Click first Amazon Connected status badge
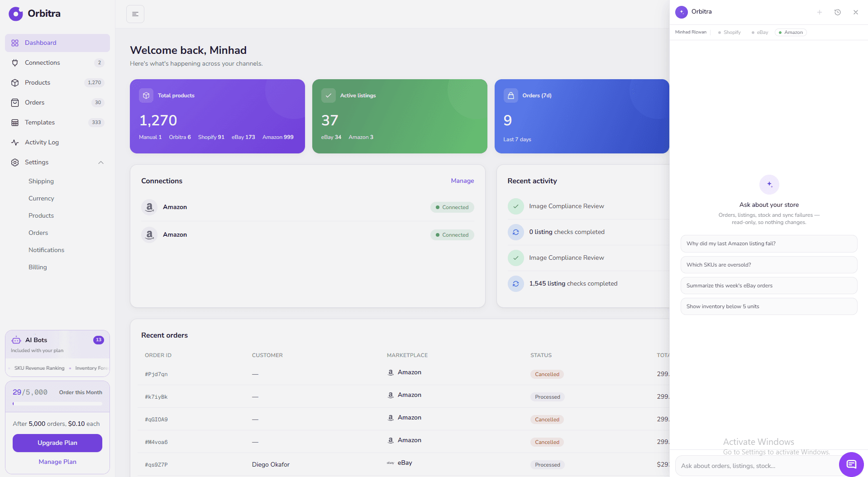 452,207
